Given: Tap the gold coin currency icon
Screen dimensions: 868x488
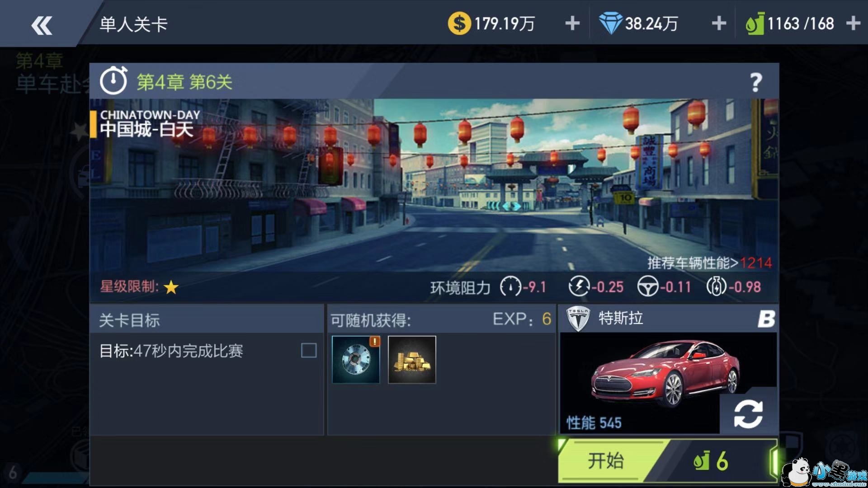Looking at the screenshot, I should [x=459, y=23].
